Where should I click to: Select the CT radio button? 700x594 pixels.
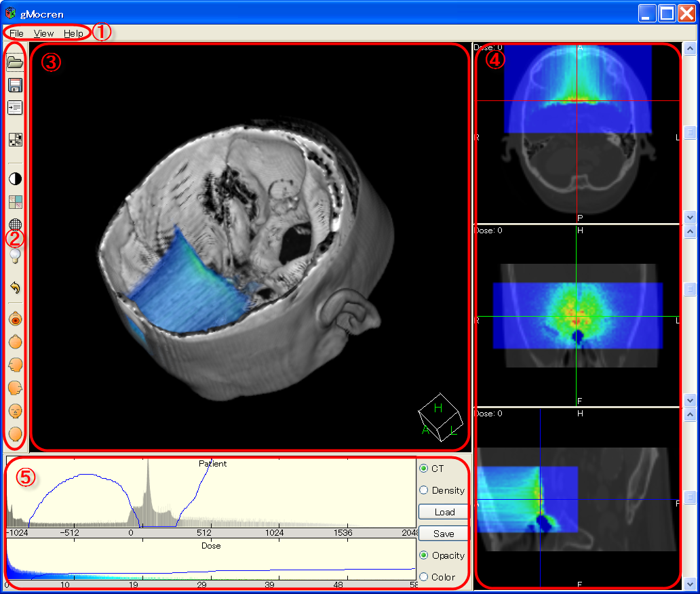click(424, 469)
